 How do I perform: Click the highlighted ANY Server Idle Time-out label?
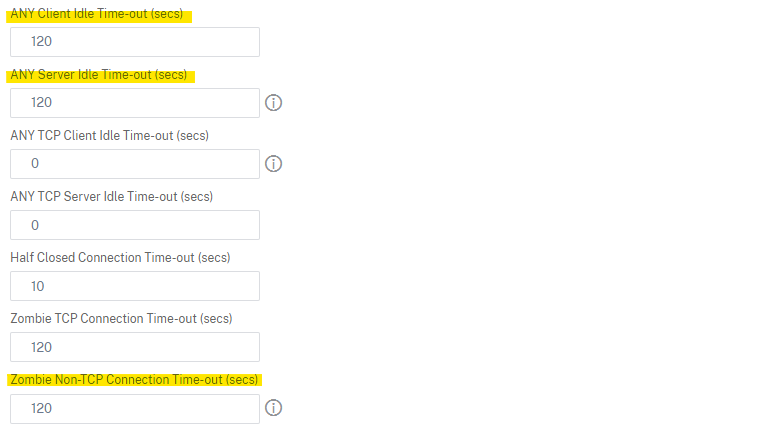pyautogui.click(x=99, y=75)
